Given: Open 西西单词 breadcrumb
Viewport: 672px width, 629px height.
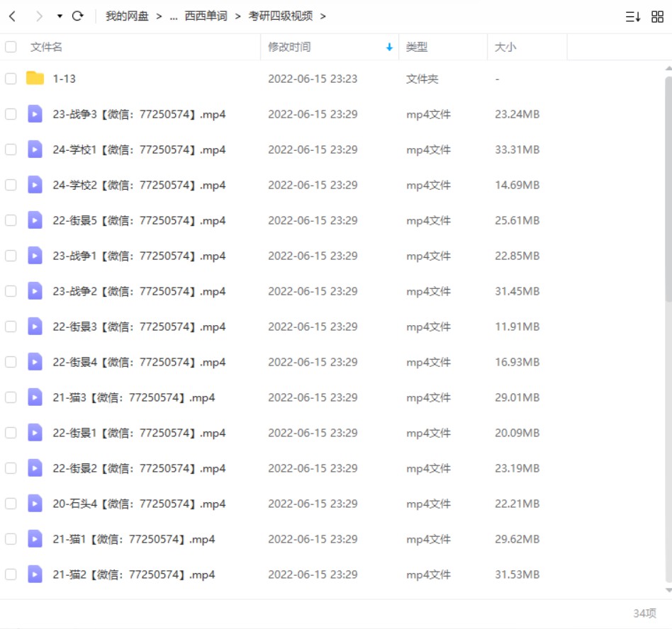Looking at the screenshot, I should 206,16.
